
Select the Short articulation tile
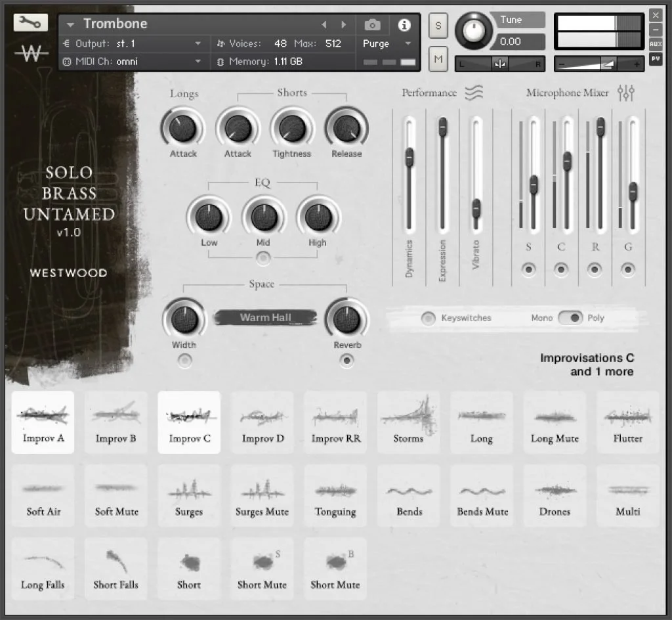pyautogui.click(x=189, y=569)
